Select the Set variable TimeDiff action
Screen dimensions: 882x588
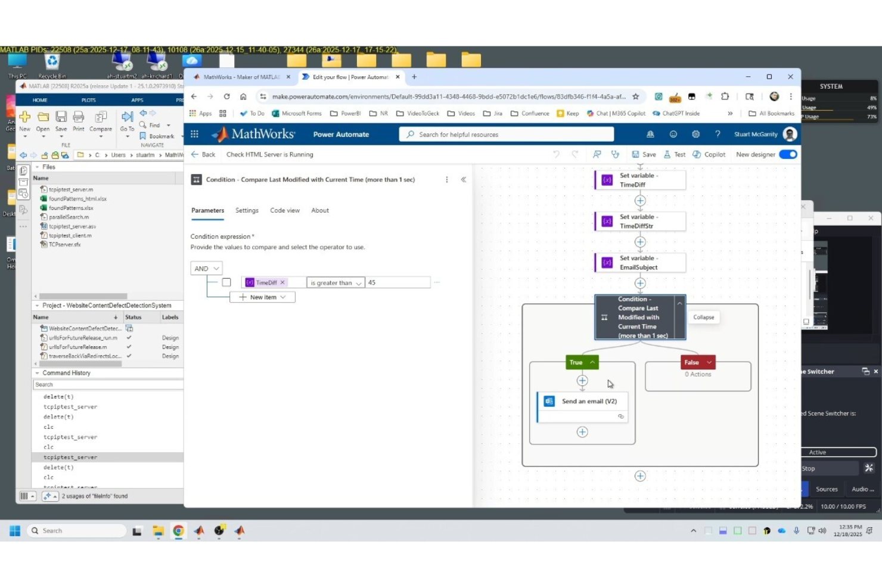pos(639,180)
